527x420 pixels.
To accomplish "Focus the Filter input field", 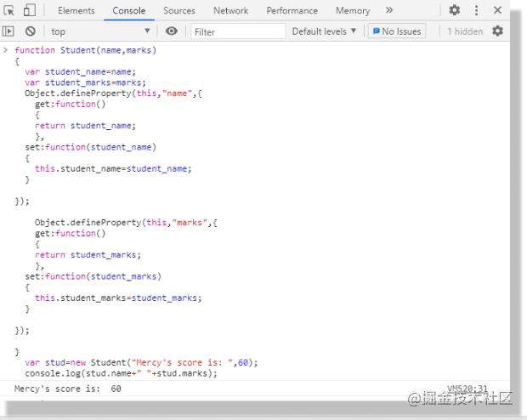I will [238, 32].
